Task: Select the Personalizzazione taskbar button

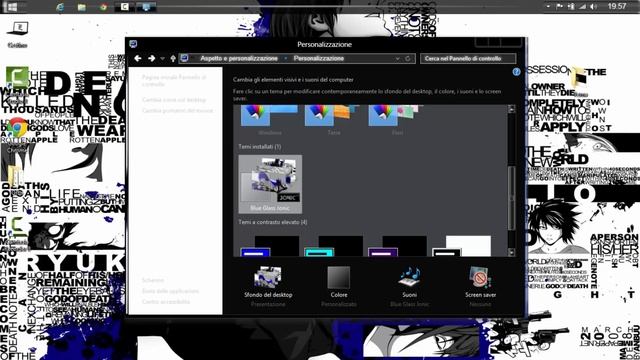Action: point(146,7)
